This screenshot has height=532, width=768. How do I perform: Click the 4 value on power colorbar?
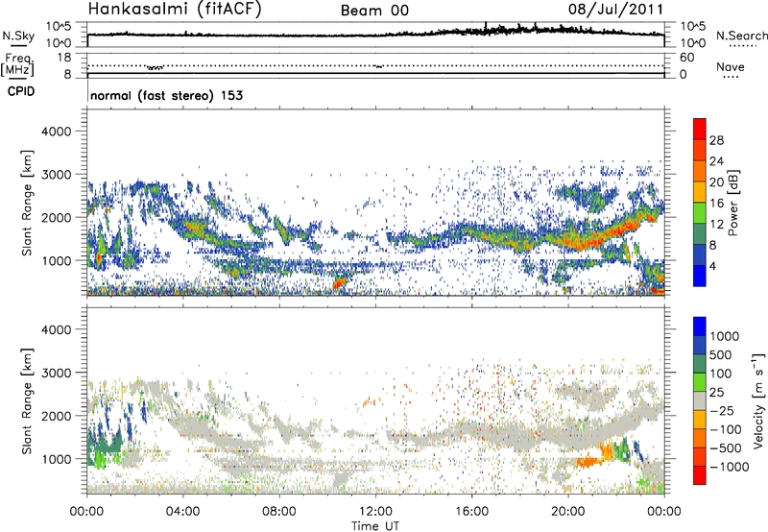point(713,266)
